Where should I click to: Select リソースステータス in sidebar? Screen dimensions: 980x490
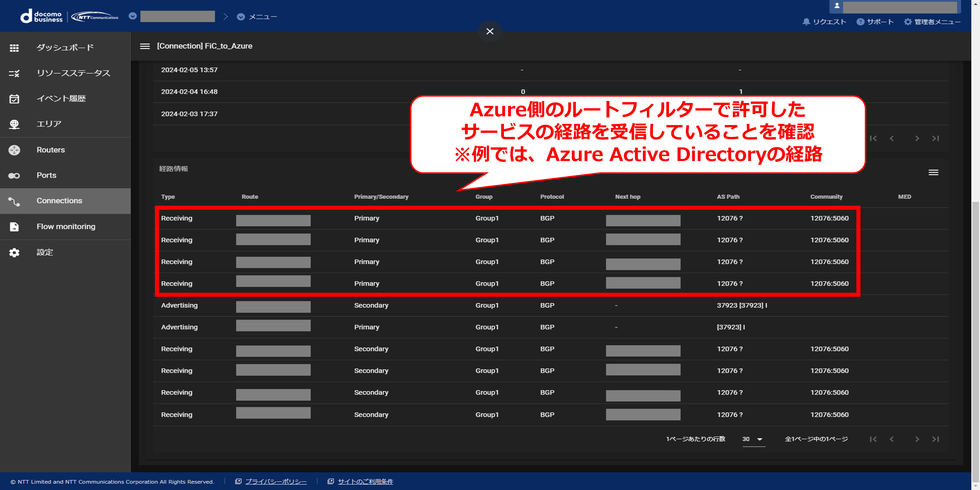point(65,73)
